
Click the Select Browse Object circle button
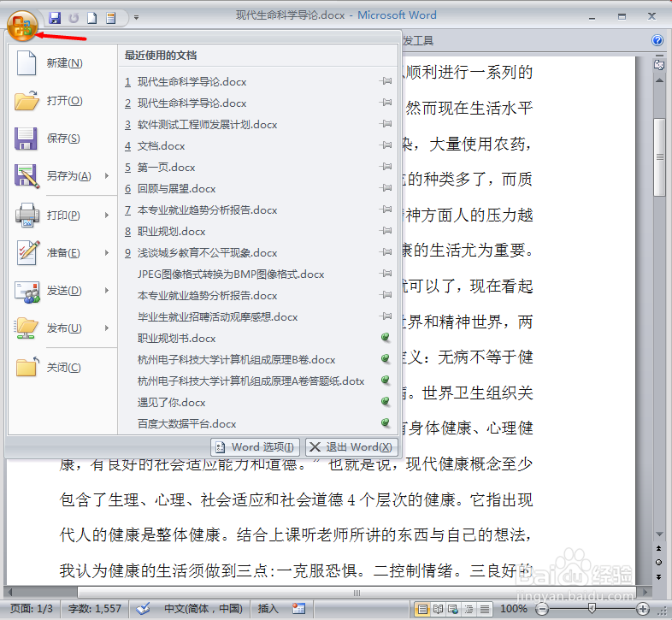(x=658, y=562)
